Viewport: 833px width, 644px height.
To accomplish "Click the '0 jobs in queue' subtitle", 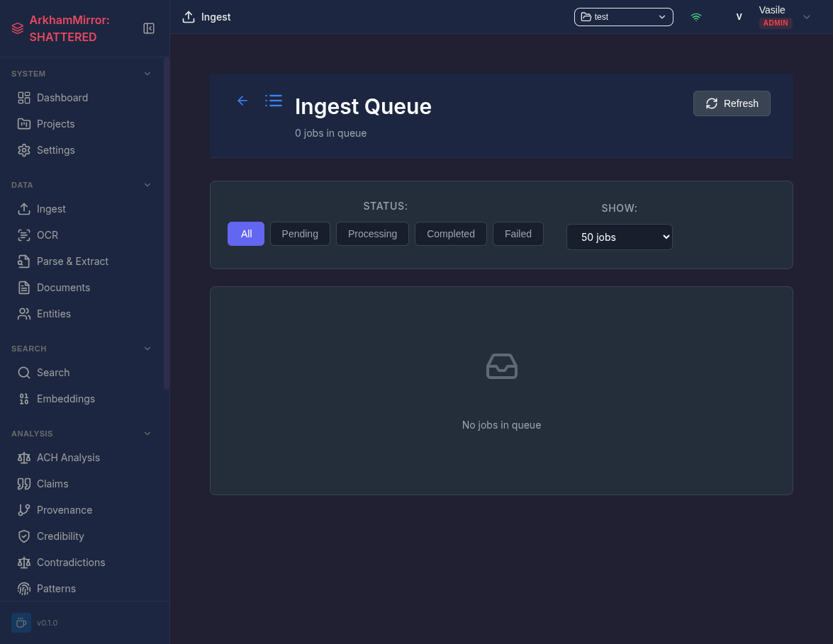I will pyautogui.click(x=330, y=133).
